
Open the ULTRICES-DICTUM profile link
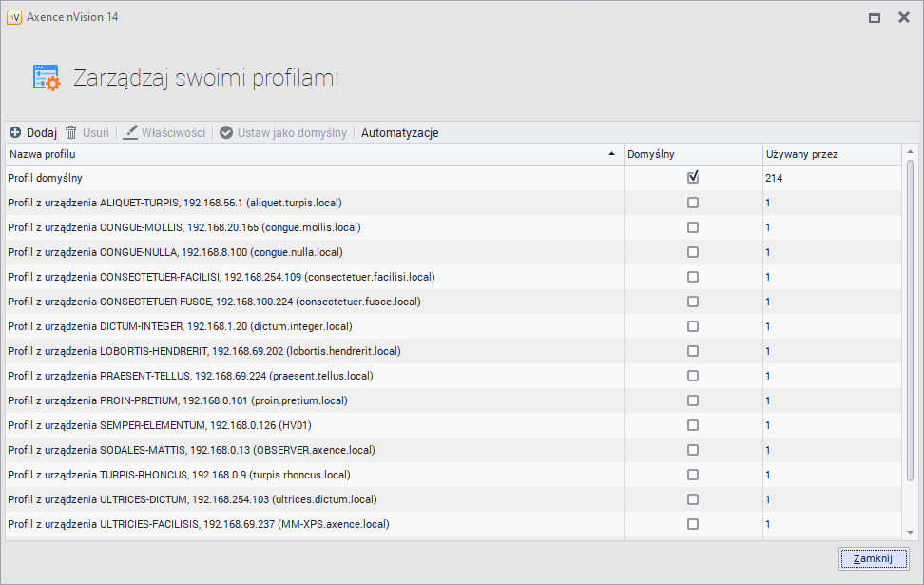point(181,499)
